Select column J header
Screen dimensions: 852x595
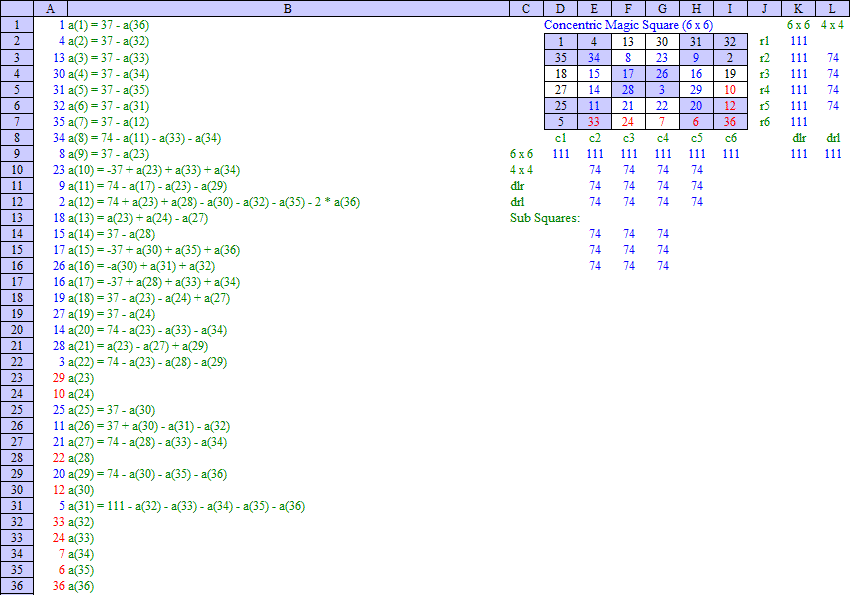tap(764, 8)
